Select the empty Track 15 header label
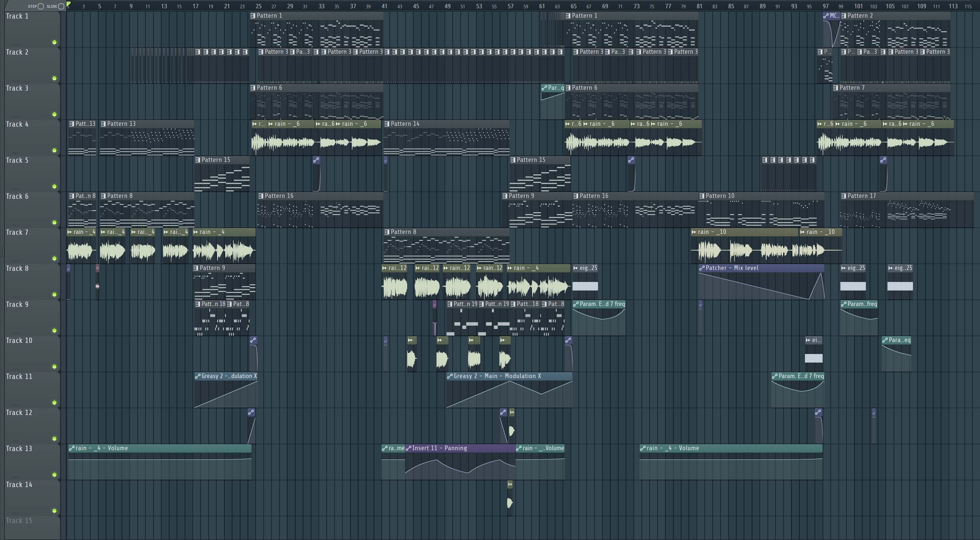The height and width of the screenshot is (540, 980). (19, 521)
